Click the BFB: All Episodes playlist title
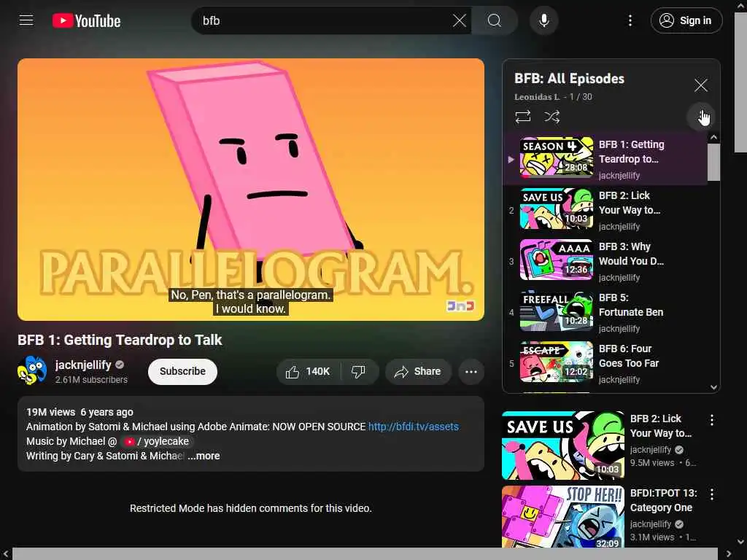This screenshot has width=747, height=560. pyautogui.click(x=569, y=79)
